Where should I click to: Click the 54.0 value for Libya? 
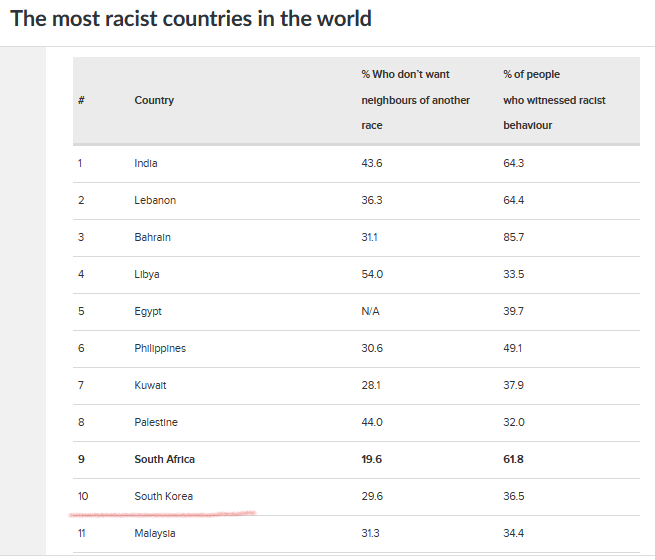[x=372, y=274]
